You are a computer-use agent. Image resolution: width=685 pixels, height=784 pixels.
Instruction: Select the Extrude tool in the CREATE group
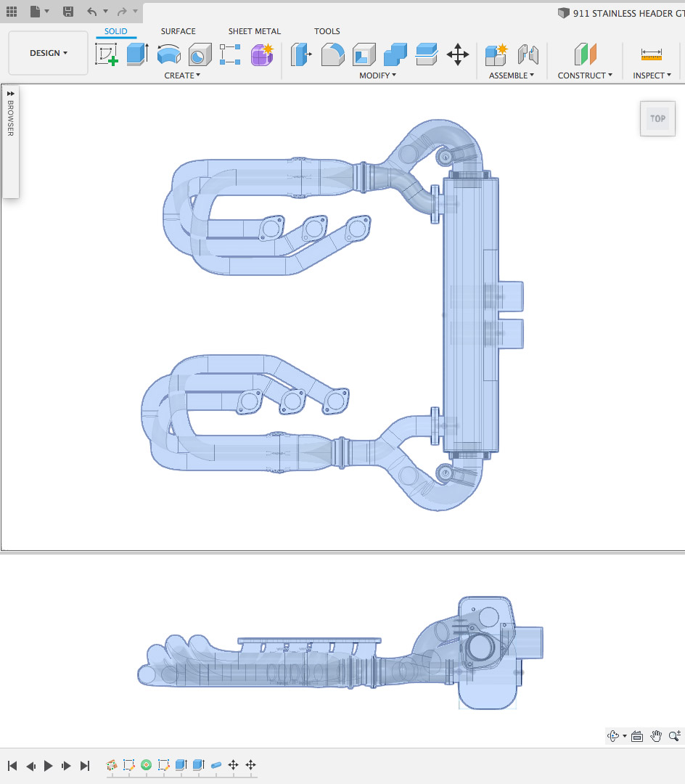137,54
